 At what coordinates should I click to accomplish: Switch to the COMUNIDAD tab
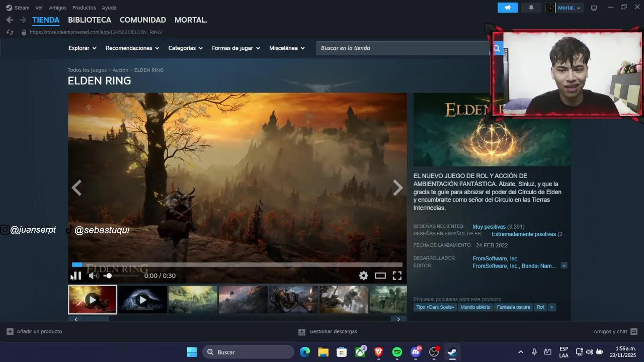(143, 20)
